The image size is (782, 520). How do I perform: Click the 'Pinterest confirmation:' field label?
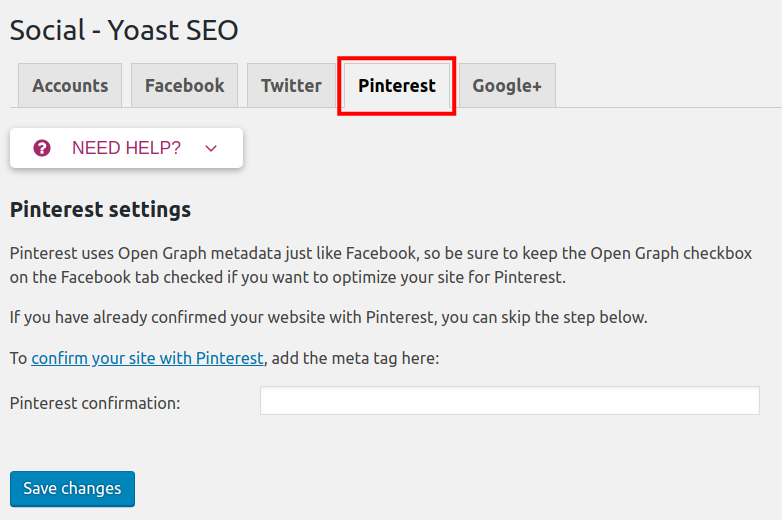click(95, 403)
